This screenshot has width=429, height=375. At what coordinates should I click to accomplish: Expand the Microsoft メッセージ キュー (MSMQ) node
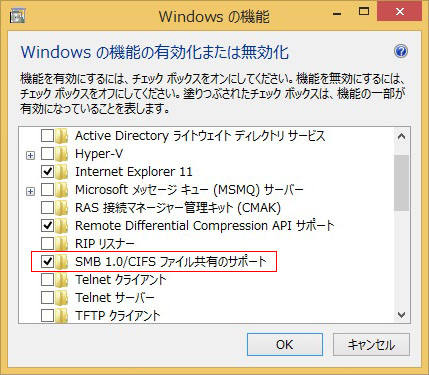[x=30, y=191]
